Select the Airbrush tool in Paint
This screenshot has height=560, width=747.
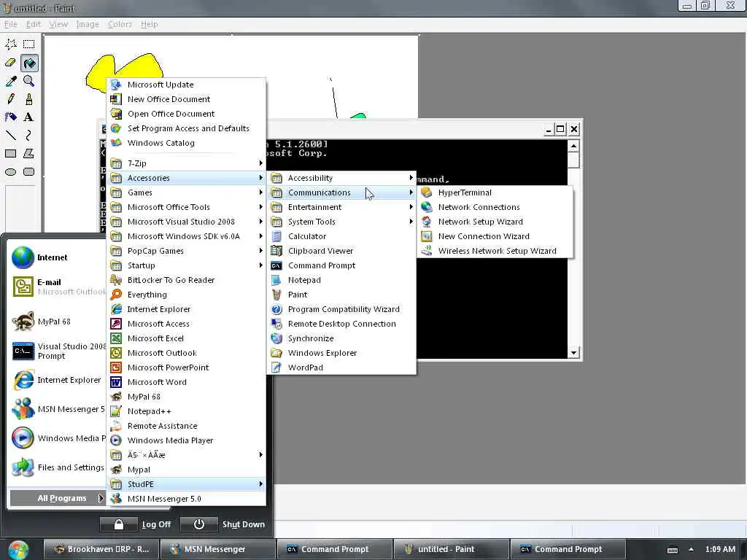point(11,117)
